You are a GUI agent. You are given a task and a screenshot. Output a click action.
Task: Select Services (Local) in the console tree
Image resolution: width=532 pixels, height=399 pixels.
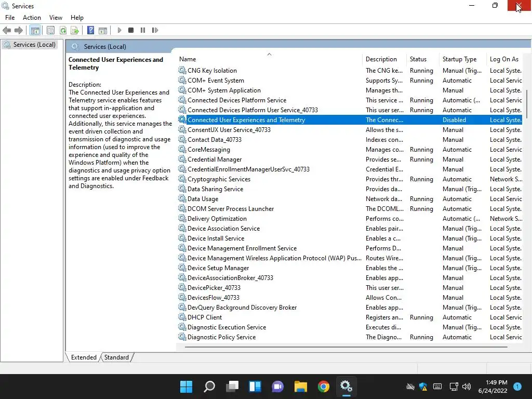coord(30,45)
